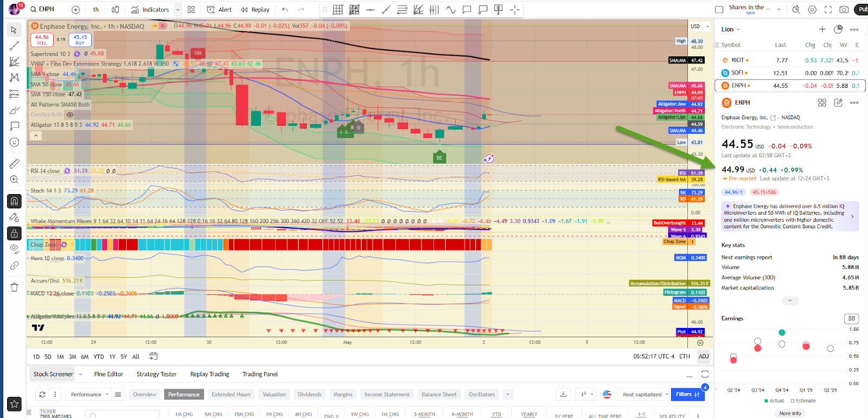Open indicator templates grid icon
Screen dimensions: 868x418
pos(191,10)
